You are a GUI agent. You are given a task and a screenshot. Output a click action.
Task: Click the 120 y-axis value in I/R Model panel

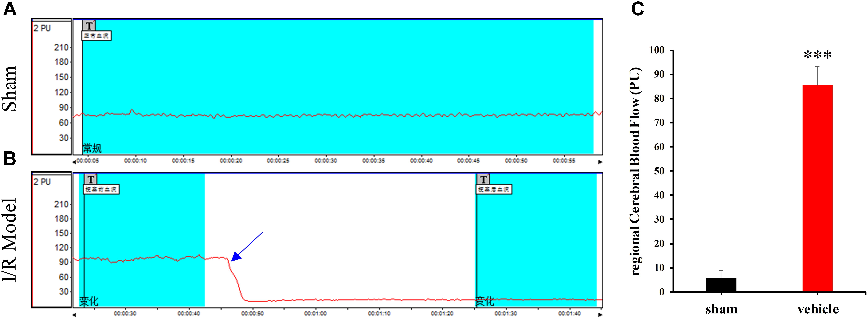[61, 248]
